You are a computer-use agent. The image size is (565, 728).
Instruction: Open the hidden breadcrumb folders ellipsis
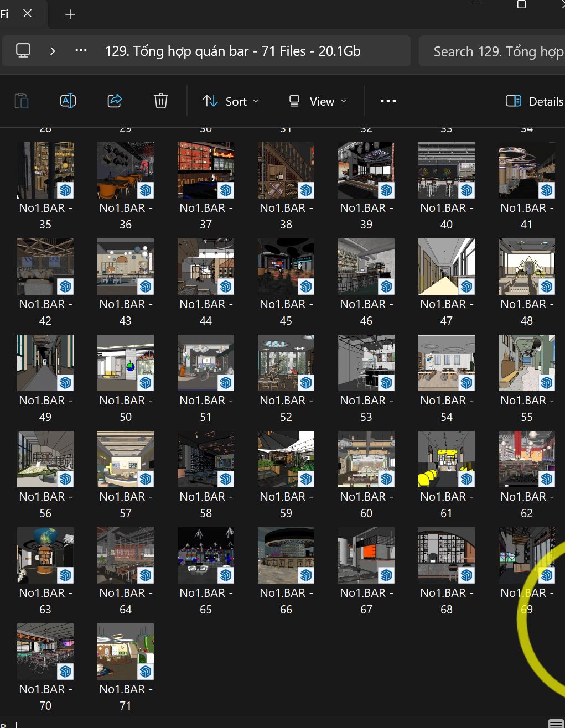(x=81, y=51)
